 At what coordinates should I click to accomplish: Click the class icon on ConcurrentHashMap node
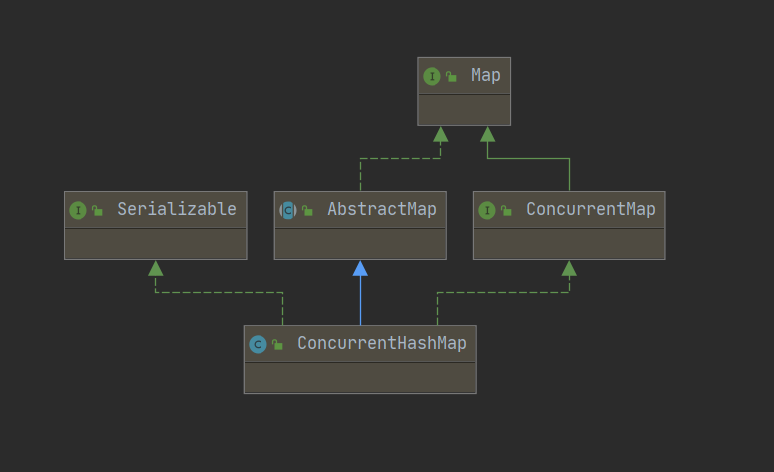point(258,344)
